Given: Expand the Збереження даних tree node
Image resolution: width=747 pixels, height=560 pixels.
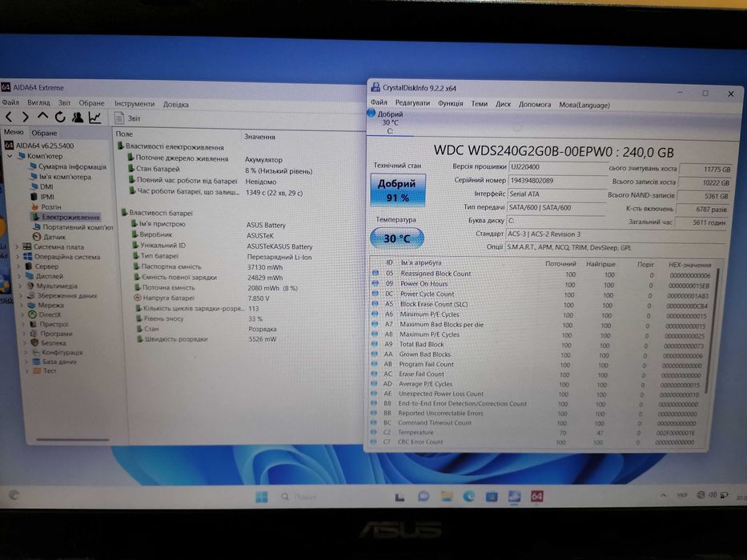Looking at the screenshot, I should click(x=21, y=296).
